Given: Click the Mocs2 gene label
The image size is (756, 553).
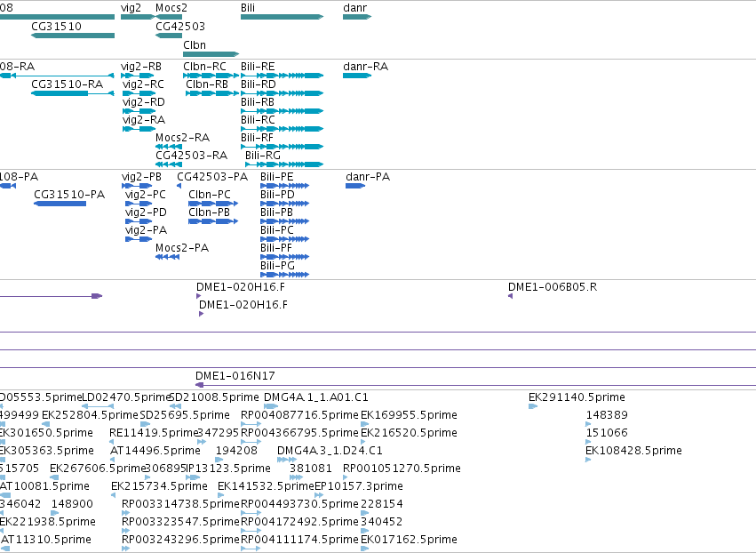Looking at the screenshot, I should coord(171,8).
